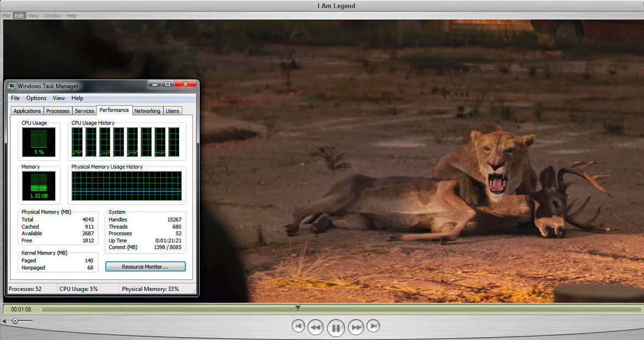The height and width of the screenshot is (340, 644).
Task: Click the Cached memory value 911
Action: [x=89, y=226]
